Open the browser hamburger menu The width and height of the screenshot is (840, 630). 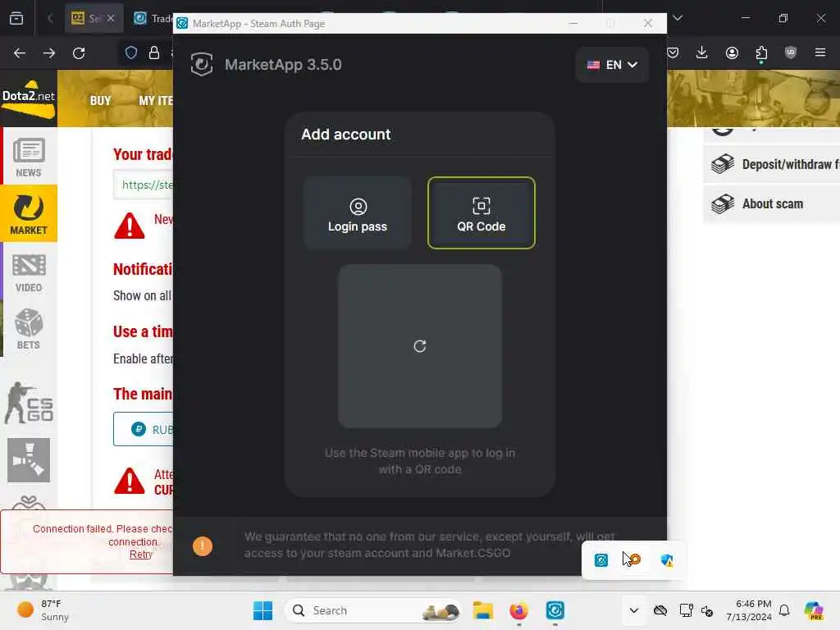click(x=820, y=52)
